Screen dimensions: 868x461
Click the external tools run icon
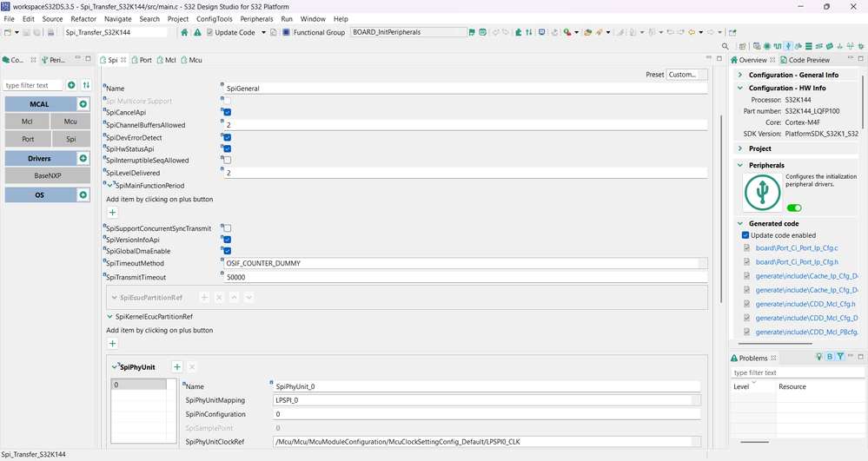567,32
